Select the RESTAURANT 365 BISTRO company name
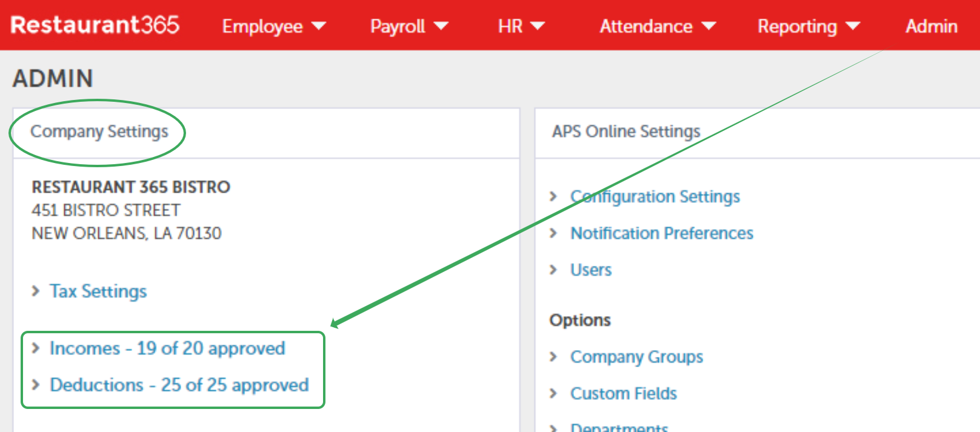This screenshot has width=980, height=432. tap(131, 187)
